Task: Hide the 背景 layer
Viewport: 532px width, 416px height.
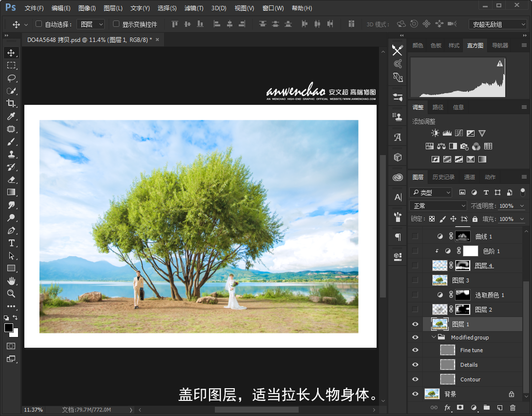Action: [415, 394]
